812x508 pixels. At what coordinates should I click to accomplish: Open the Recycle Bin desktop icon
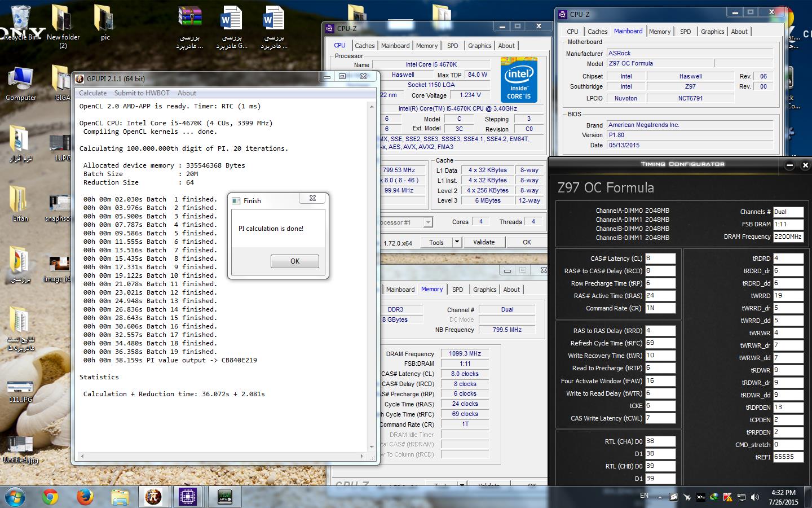(x=21, y=23)
